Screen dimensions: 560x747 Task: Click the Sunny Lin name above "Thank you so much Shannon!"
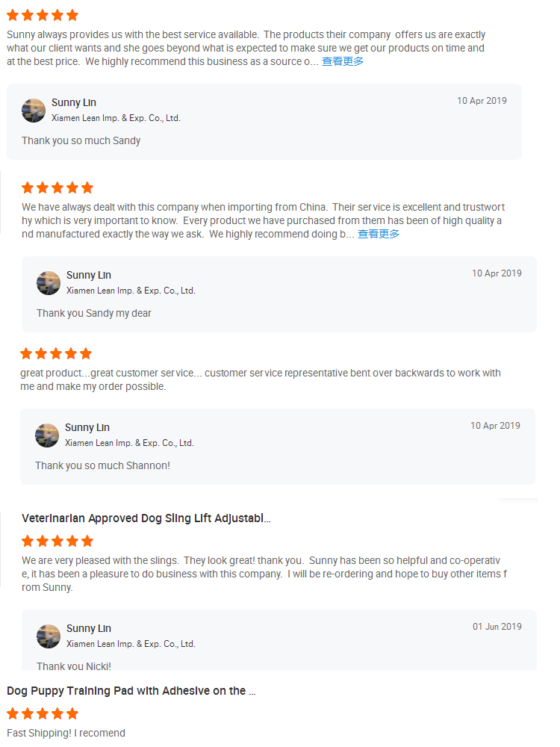[x=87, y=427]
